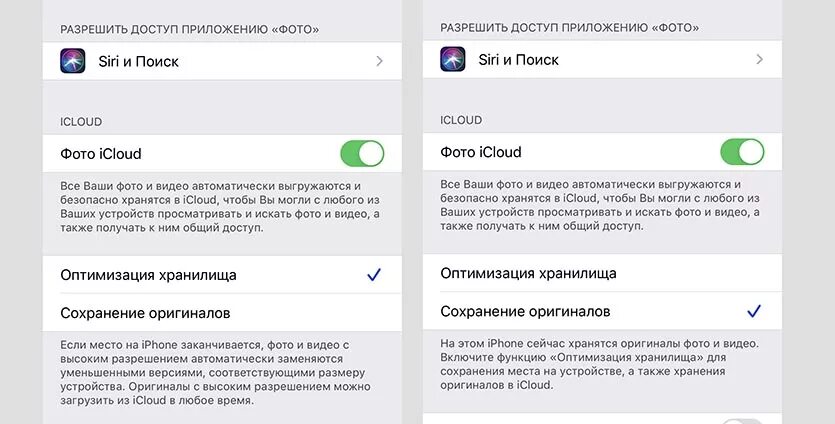Disable Фото iCloud toggle in the left panel
Viewport: 835px width, 424px height.
[x=362, y=153]
